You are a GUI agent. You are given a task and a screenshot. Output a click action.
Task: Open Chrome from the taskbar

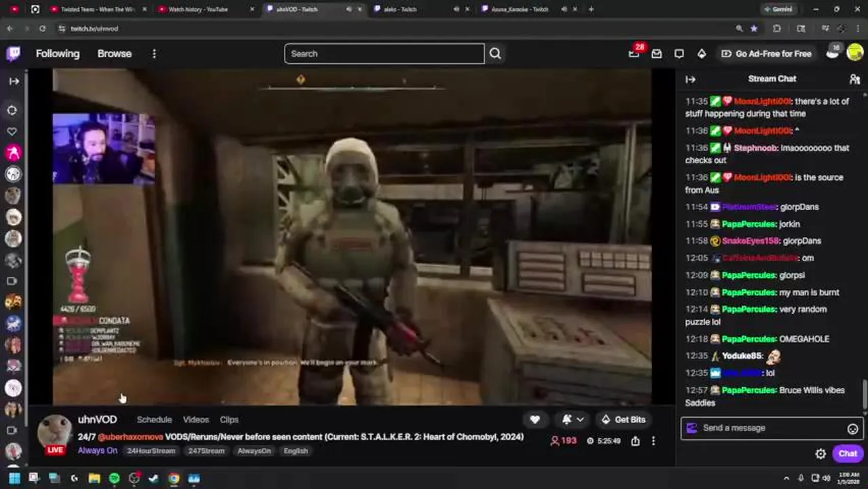[174, 478]
